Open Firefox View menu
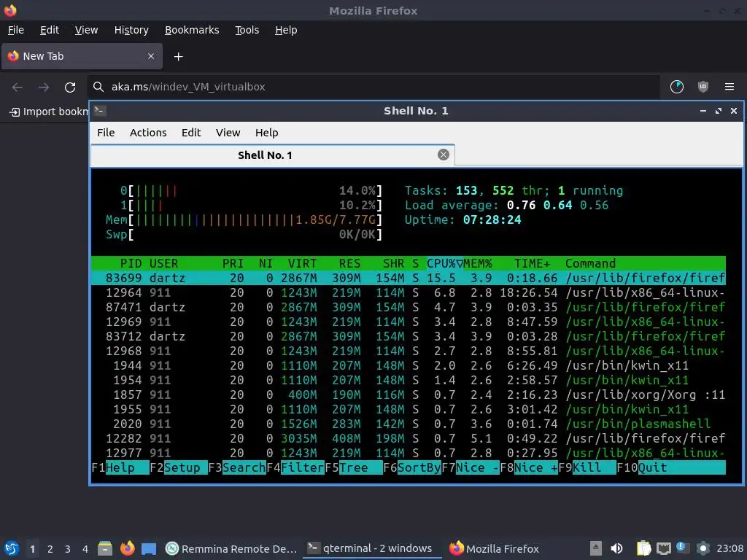Screen dimensions: 747x560 click(x=86, y=30)
